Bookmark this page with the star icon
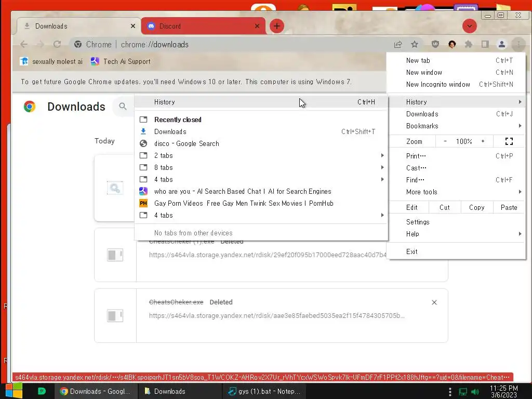 click(x=415, y=45)
